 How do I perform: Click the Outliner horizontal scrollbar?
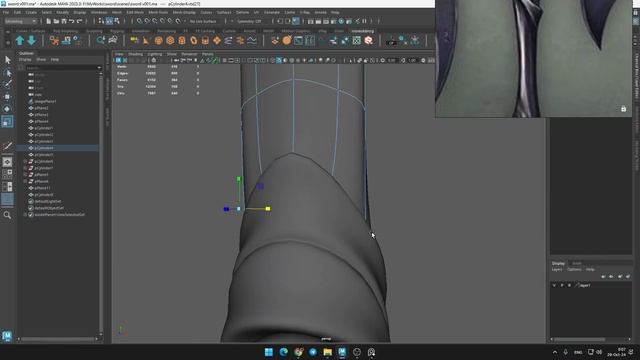coord(58,339)
